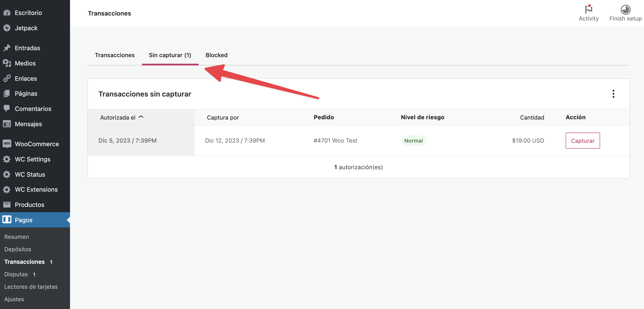Screen dimensions: 644x309
Task: Click the Productos archive icon
Action: coord(7,205)
